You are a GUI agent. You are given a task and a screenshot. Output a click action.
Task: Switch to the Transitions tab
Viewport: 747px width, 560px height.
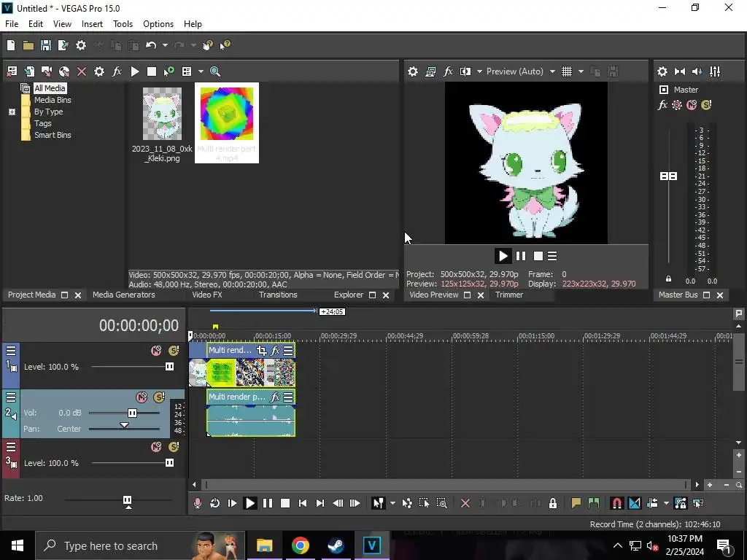coord(278,295)
